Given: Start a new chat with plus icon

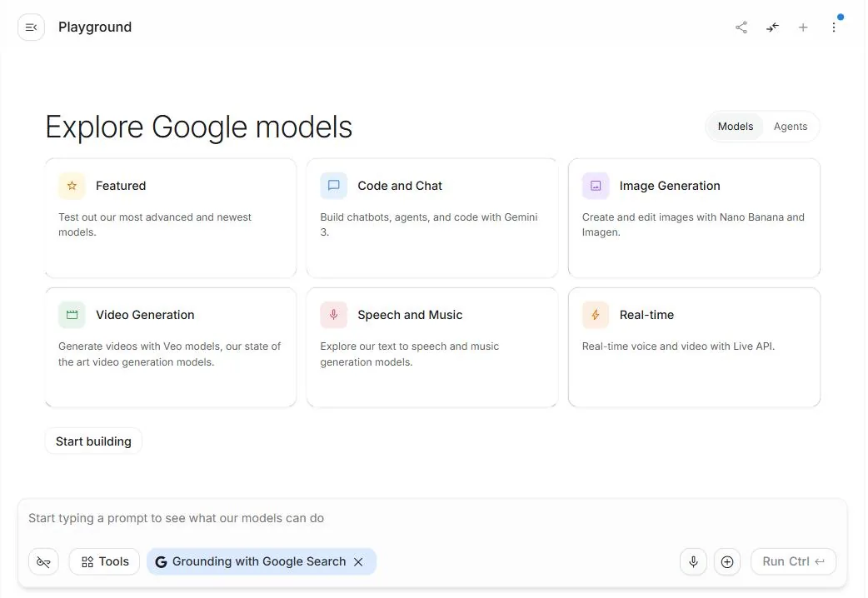Looking at the screenshot, I should point(803,27).
